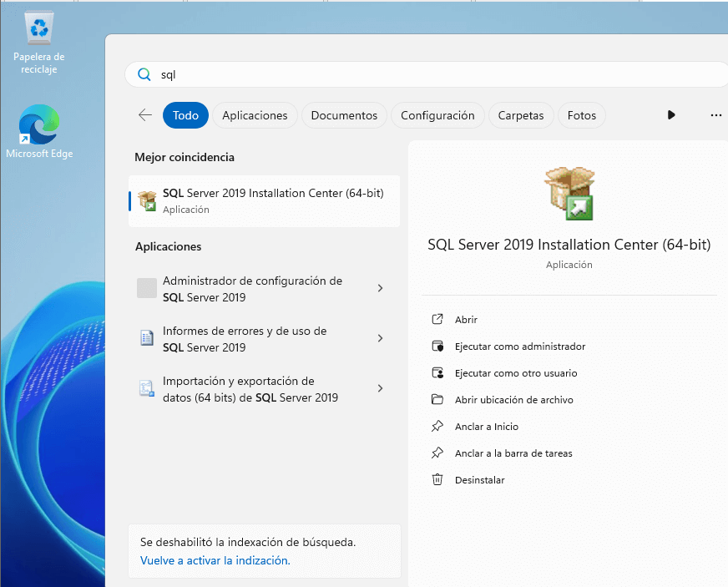728x587 pixels.
Task: Expand Informes de errores y de uso chevron
Action: tap(380, 338)
